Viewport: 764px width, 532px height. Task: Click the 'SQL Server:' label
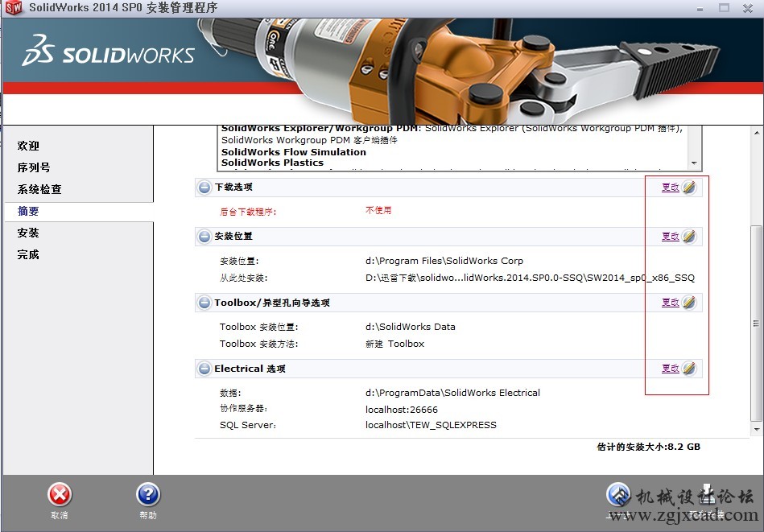click(247, 425)
